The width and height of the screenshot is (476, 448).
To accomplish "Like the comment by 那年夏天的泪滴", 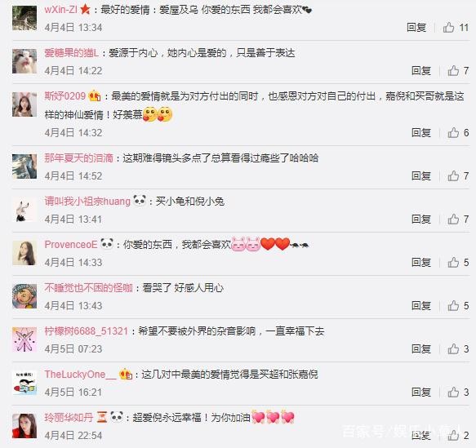I will (453, 176).
